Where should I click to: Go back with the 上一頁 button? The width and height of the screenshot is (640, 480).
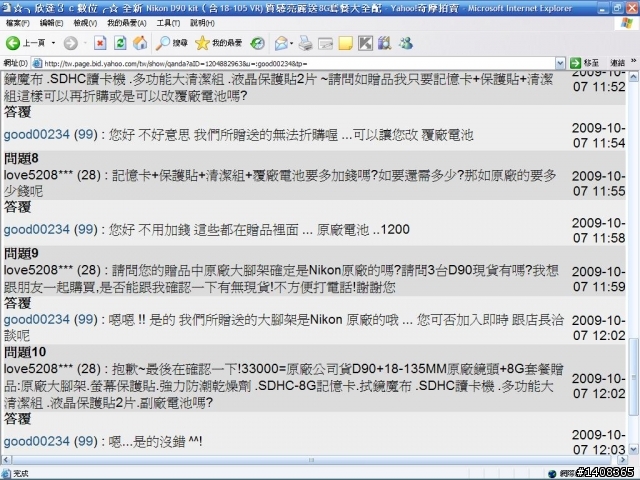pos(25,43)
